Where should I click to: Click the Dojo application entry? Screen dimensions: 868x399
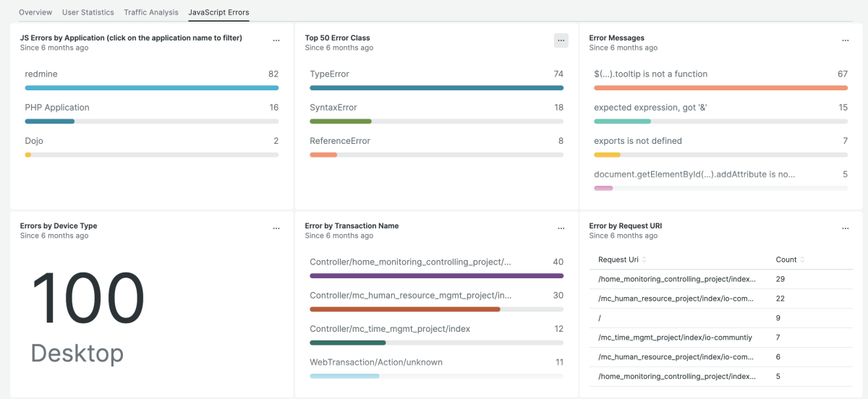35,141
